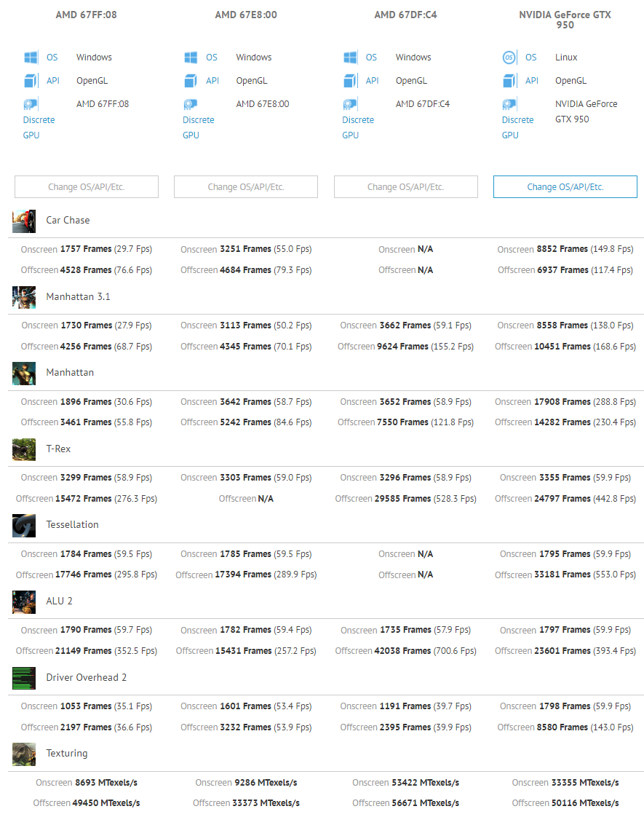Click the OS label under AMD 67FF:08
Screen dimensions: 644x817
coord(52,58)
